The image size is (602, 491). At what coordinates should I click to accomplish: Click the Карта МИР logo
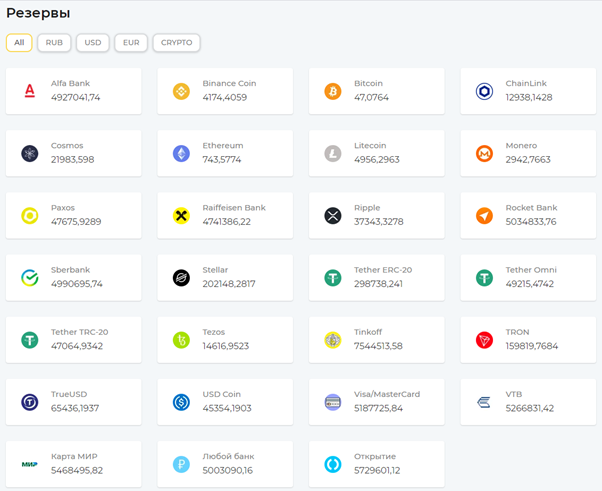click(30, 465)
